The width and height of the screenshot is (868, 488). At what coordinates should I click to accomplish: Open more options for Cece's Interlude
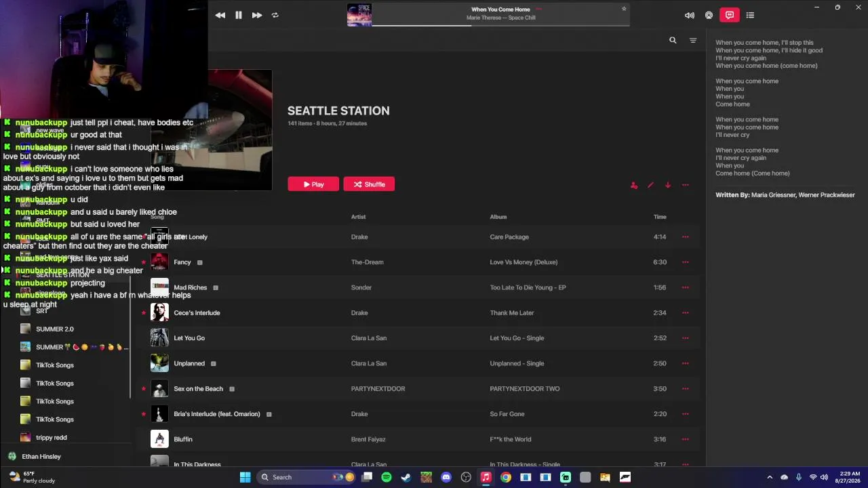tap(686, 313)
